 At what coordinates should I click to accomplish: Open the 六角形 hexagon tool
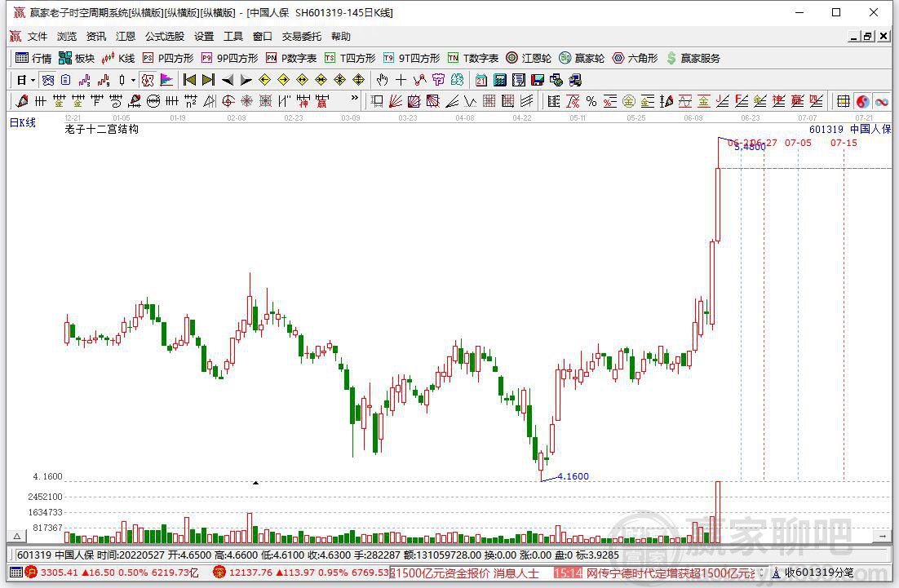click(635, 58)
